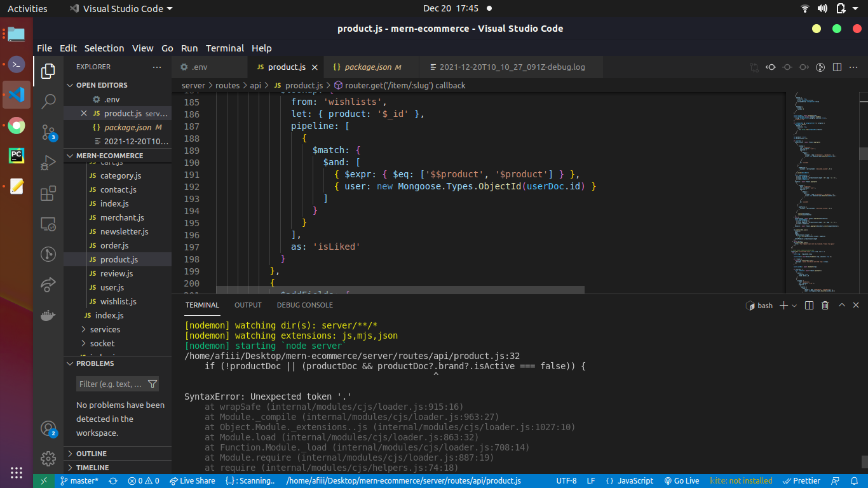Select the Docker icon in the activity bar
The image size is (868, 488).
[48, 315]
